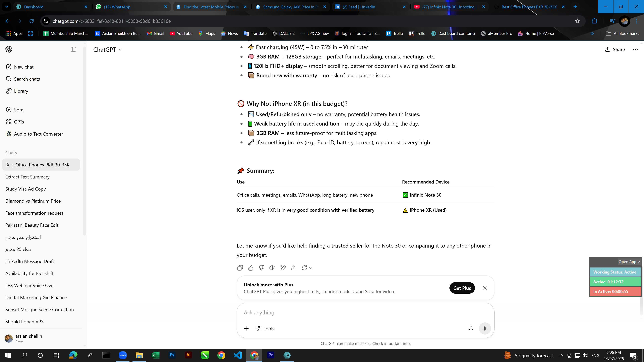
Task: Open the YouTube bookmark
Action: click(x=181, y=34)
